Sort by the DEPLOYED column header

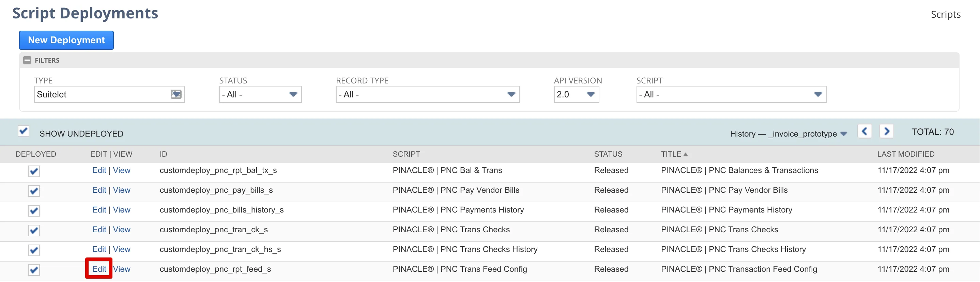[x=36, y=154]
